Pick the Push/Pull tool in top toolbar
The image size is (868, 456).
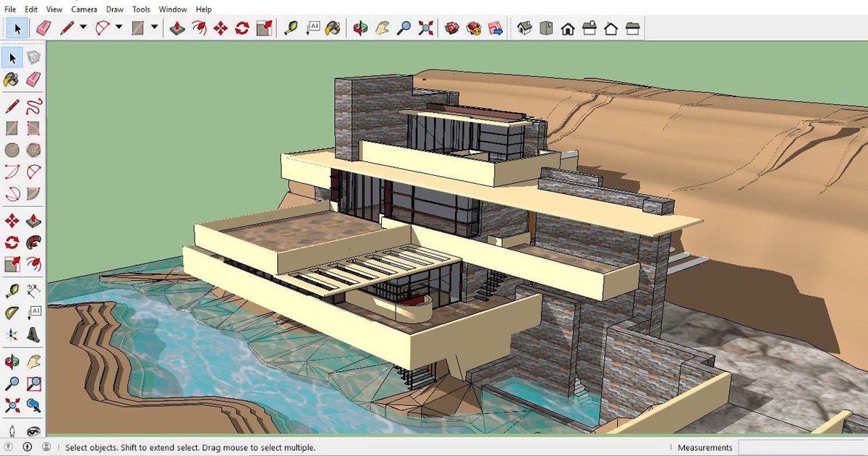tap(177, 28)
